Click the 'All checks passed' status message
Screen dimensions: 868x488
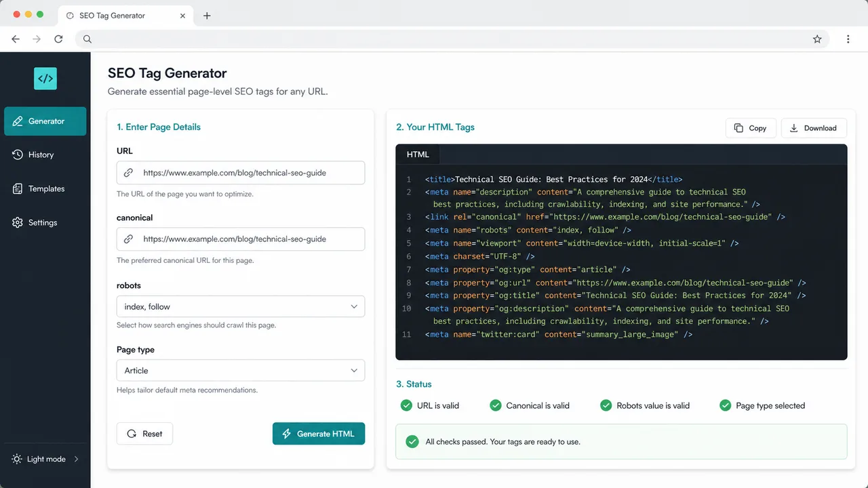(502, 442)
